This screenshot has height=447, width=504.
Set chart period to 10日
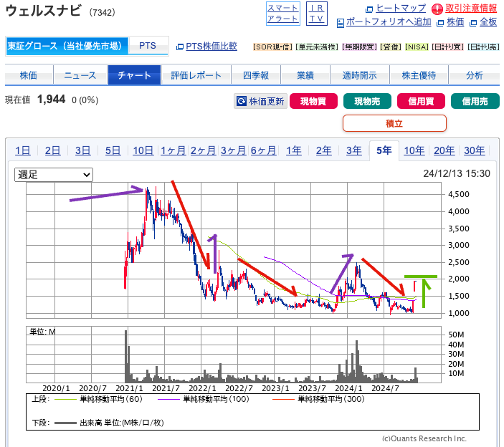pos(143,150)
